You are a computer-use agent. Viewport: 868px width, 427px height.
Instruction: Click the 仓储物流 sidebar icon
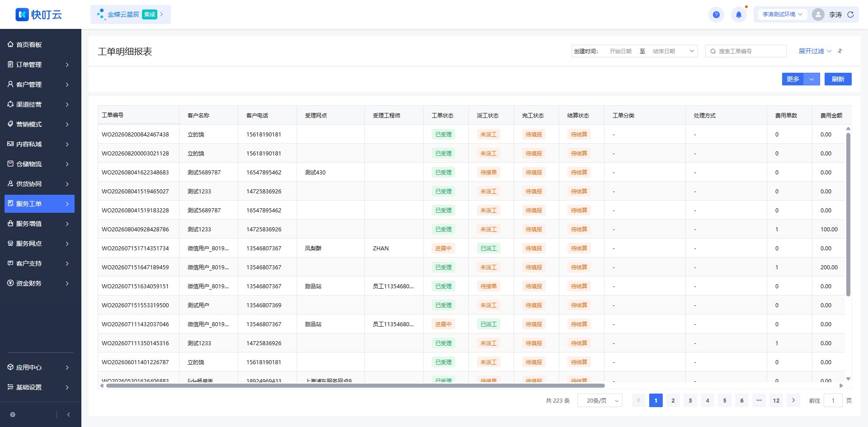click(x=10, y=164)
